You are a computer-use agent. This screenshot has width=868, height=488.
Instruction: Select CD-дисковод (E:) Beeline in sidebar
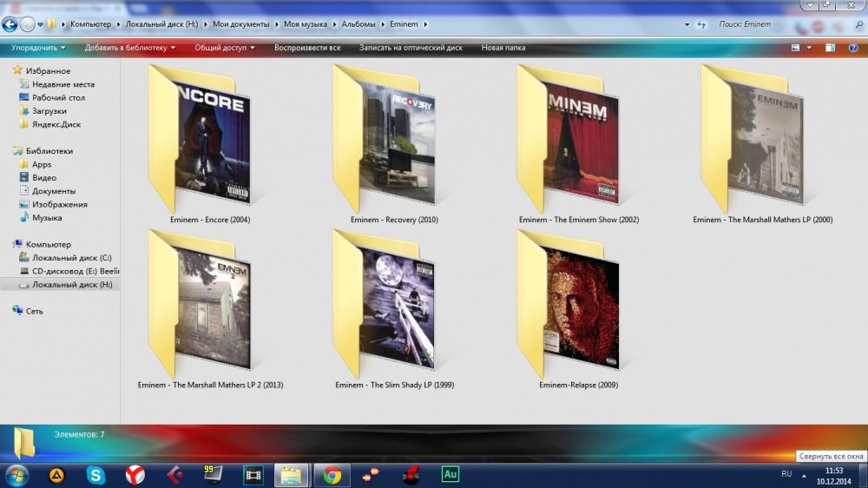pyautogui.click(x=76, y=271)
